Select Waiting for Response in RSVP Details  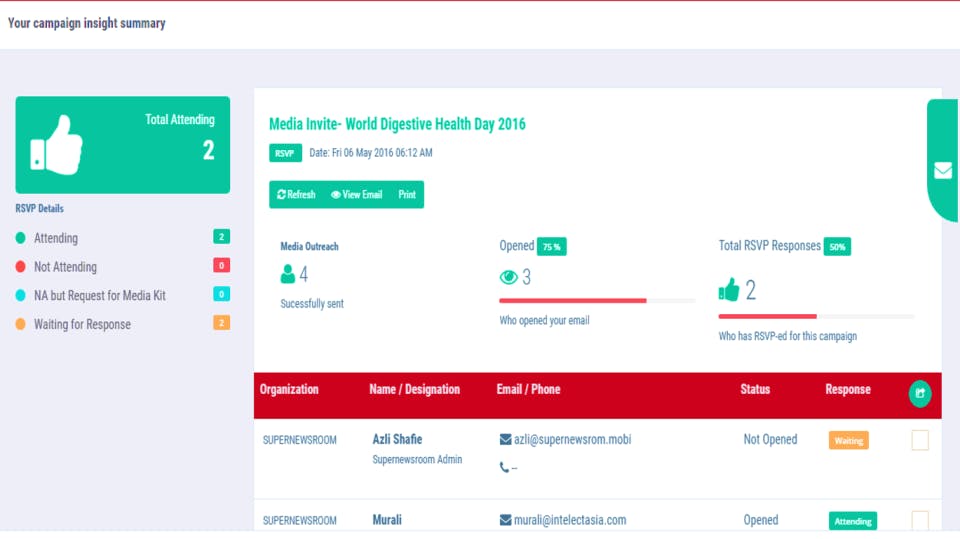point(83,325)
